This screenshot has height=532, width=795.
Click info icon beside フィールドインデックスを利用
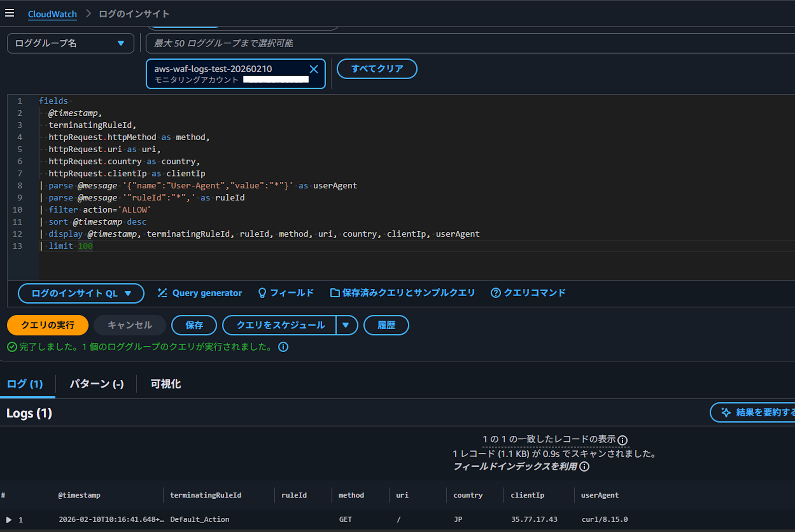(x=584, y=466)
